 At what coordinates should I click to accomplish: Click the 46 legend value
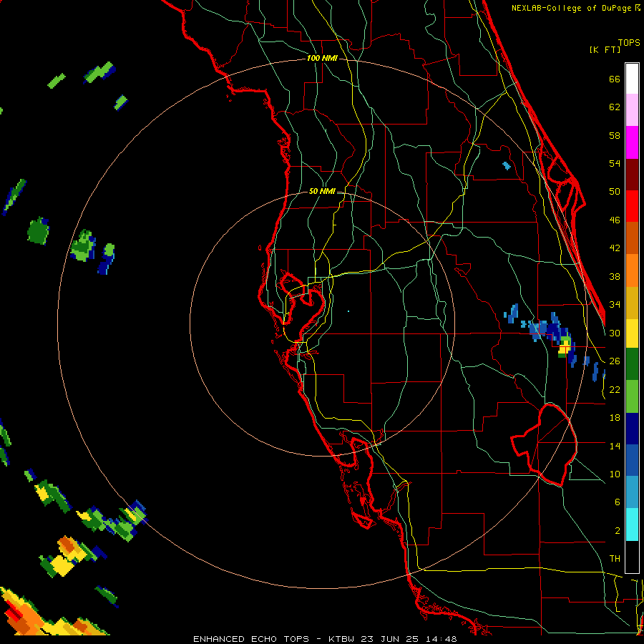[615, 220]
